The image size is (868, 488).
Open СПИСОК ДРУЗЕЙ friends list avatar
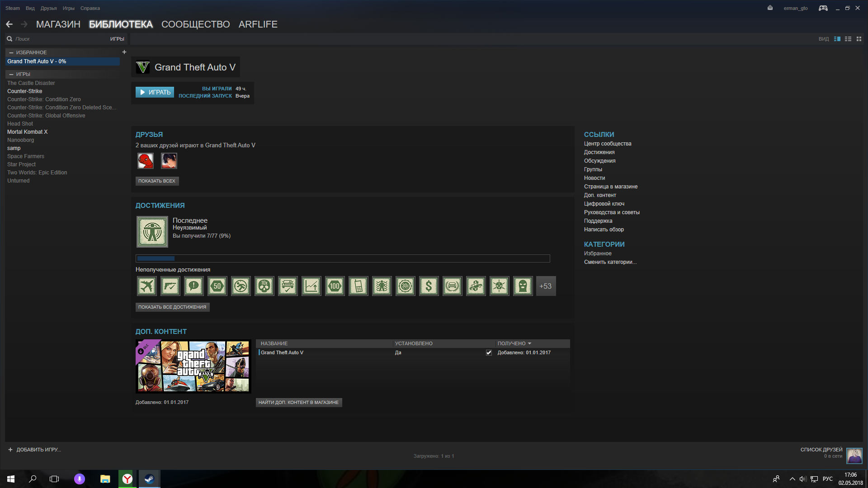point(854,455)
